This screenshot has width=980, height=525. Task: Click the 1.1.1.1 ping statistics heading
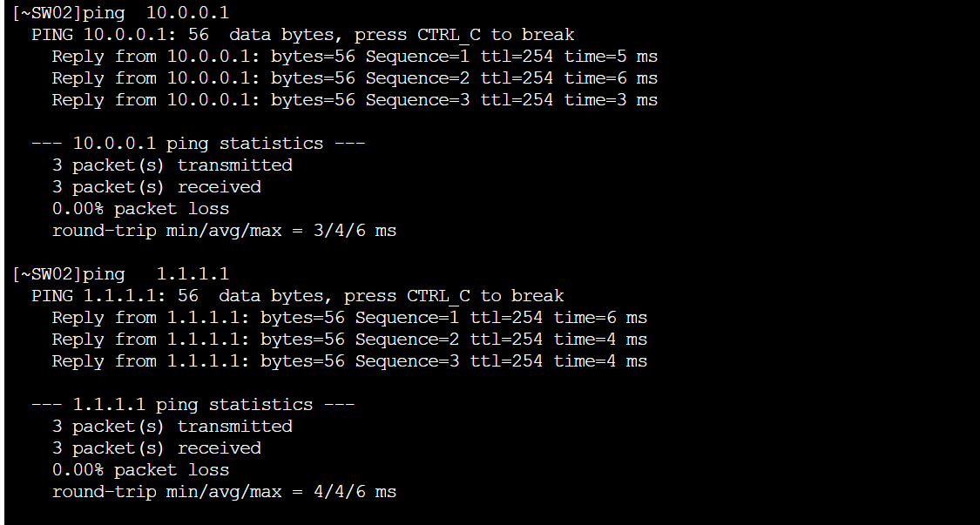tap(193, 405)
